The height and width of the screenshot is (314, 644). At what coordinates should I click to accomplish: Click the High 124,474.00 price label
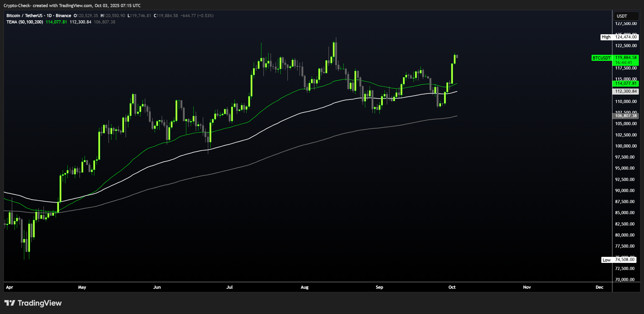click(x=620, y=37)
